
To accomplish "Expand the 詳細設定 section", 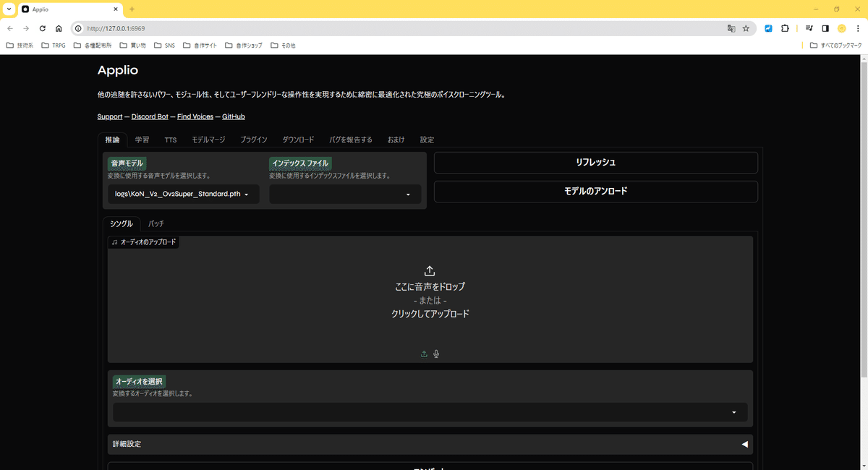I will (x=430, y=444).
